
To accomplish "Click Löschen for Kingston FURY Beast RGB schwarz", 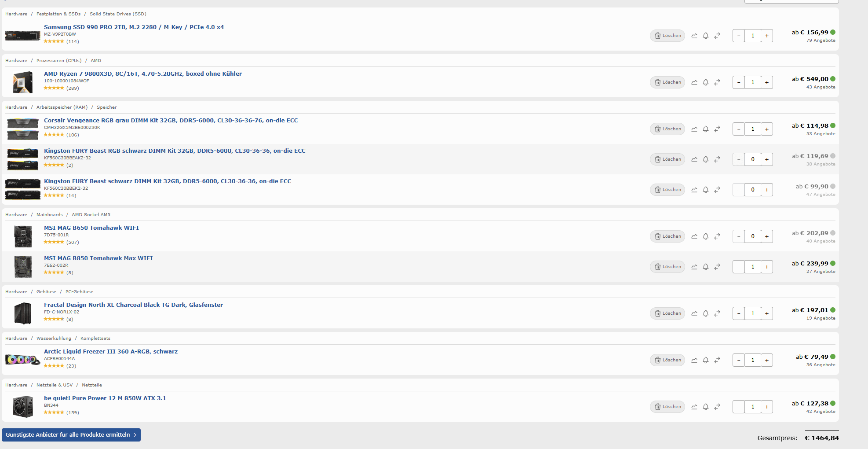I will point(667,159).
